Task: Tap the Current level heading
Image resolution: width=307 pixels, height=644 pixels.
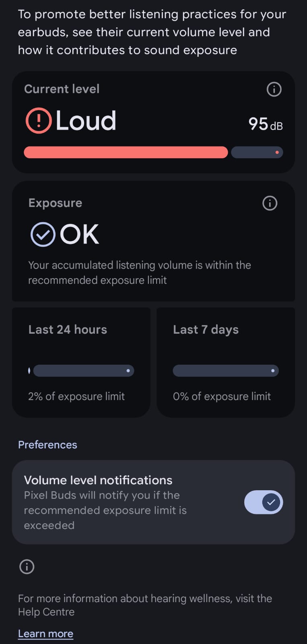Action: point(62,89)
